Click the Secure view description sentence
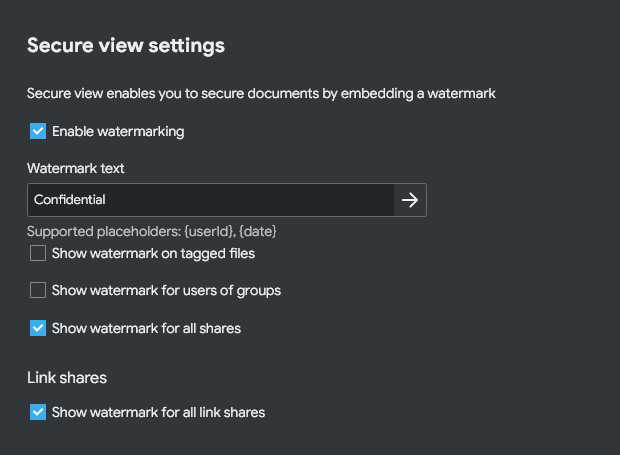 click(261, 94)
